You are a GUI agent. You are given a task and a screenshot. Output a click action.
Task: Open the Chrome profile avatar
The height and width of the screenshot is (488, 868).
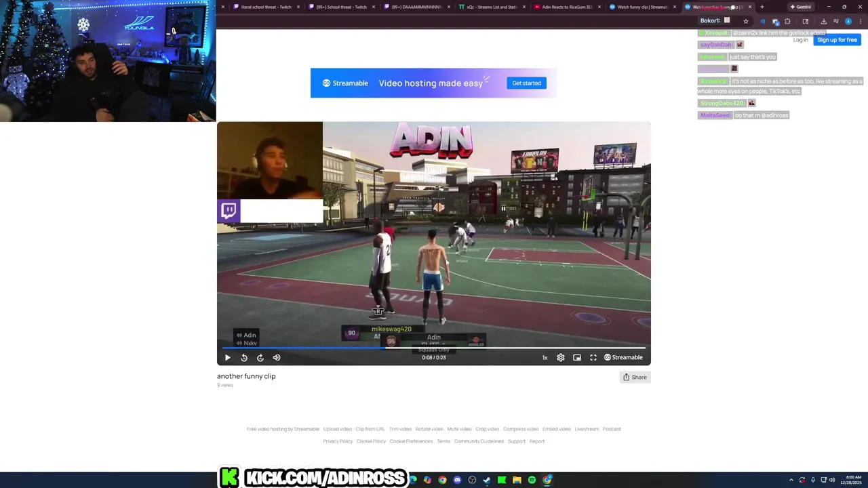848,21
